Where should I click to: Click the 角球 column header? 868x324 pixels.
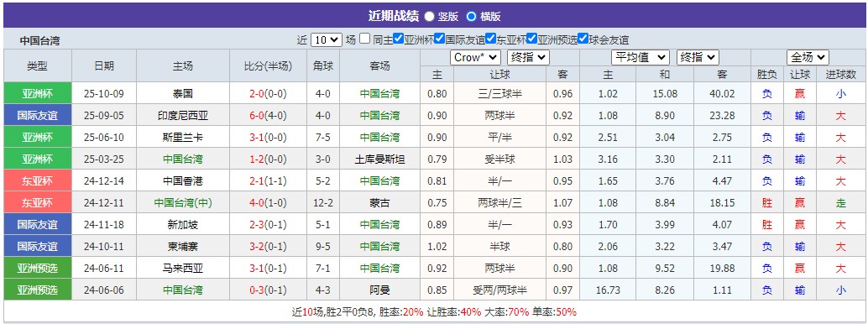point(323,66)
